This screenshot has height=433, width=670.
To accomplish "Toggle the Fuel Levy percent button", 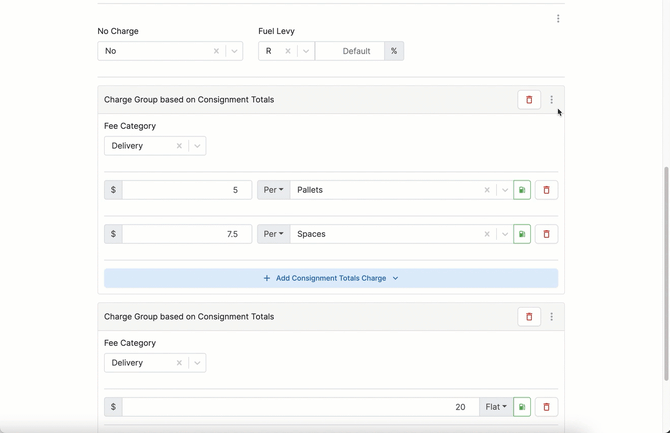I will (x=394, y=51).
